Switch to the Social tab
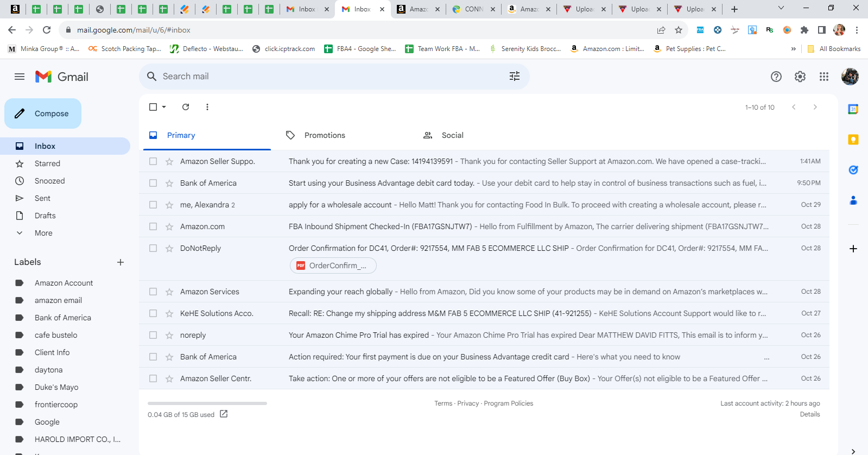This screenshot has width=868, height=455. click(481, 135)
